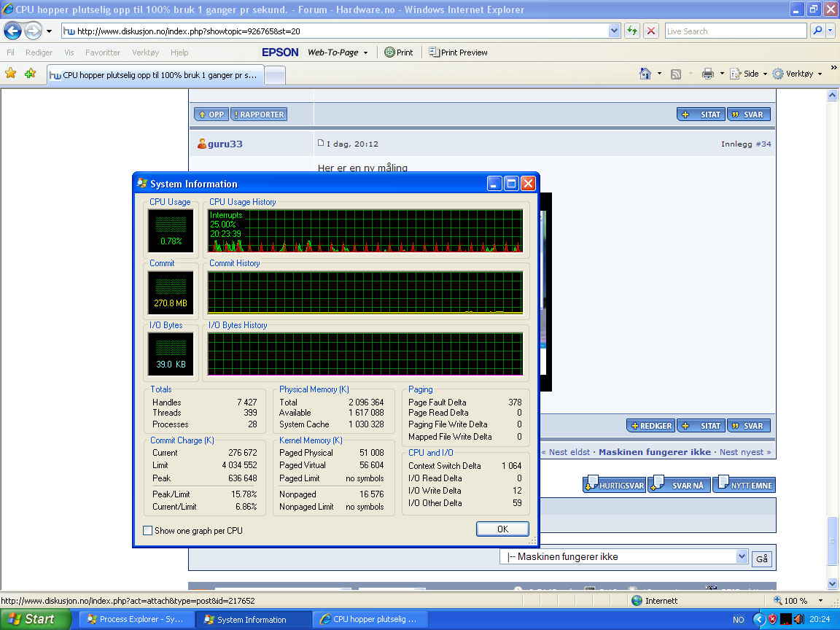
Task: Open the Favorites star icon
Action: click(11, 74)
